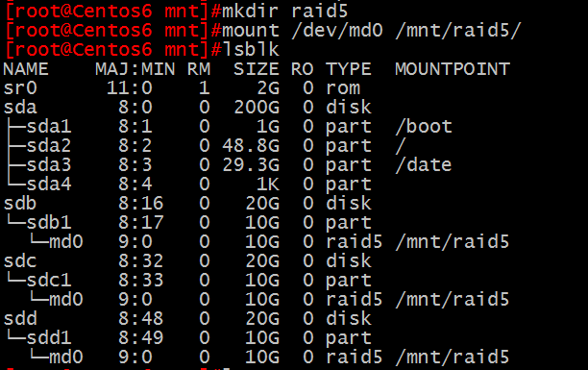The image size is (588, 370).
Task: Click the 200G size of sda
Action: pyautogui.click(x=257, y=108)
